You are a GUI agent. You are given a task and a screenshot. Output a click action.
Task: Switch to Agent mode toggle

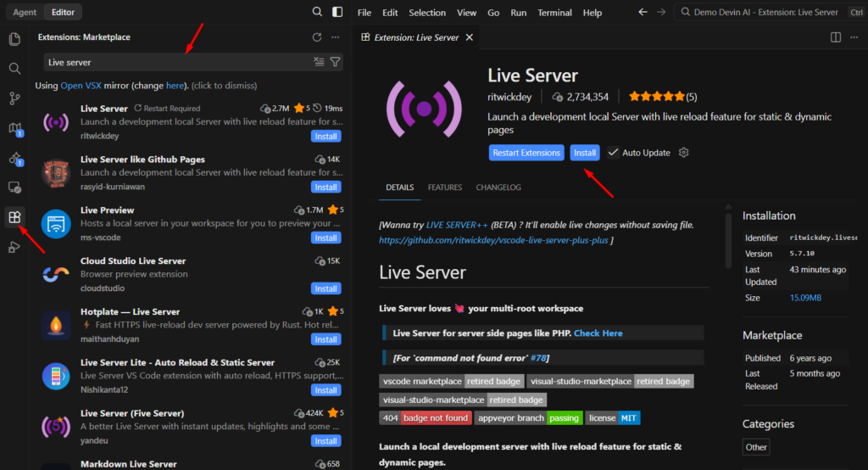[x=25, y=12]
